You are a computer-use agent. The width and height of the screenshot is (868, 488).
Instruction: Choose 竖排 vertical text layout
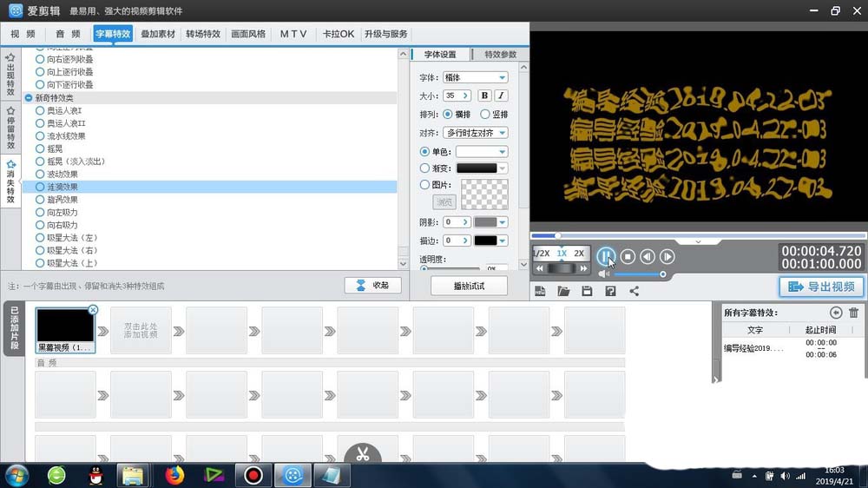[494, 114]
